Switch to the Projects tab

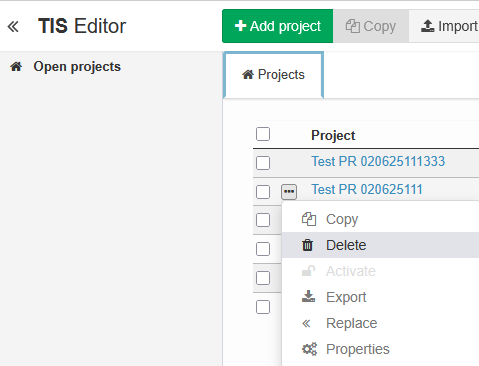[273, 75]
